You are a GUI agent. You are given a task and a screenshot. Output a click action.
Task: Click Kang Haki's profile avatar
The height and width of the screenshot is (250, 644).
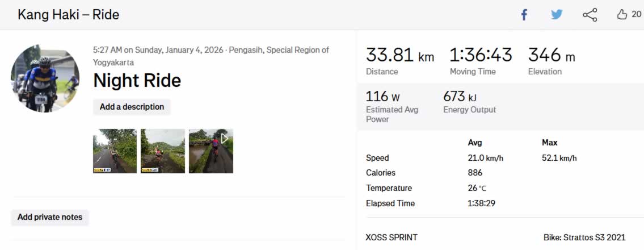pyautogui.click(x=45, y=78)
